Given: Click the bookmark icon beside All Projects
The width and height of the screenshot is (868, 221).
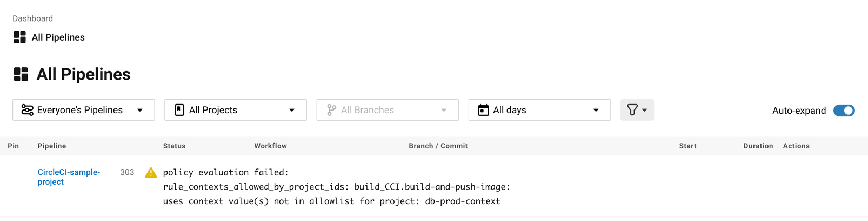Looking at the screenshot, I should [179, 110].
